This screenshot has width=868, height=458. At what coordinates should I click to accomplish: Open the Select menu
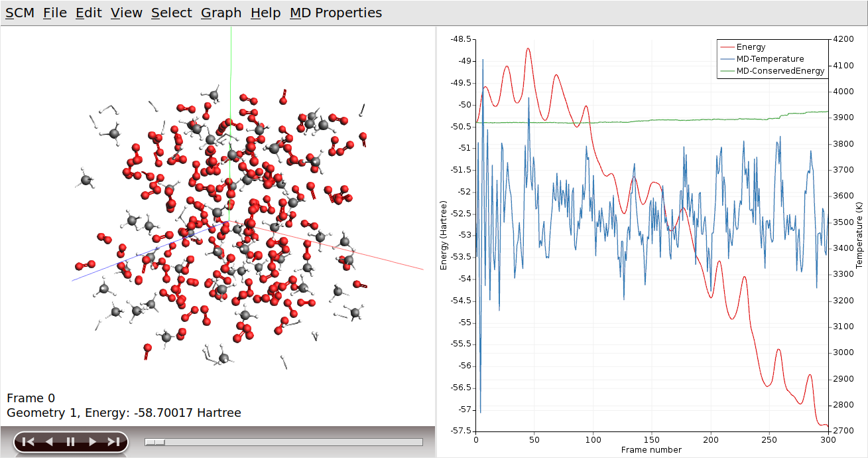[x=170, y=12]
